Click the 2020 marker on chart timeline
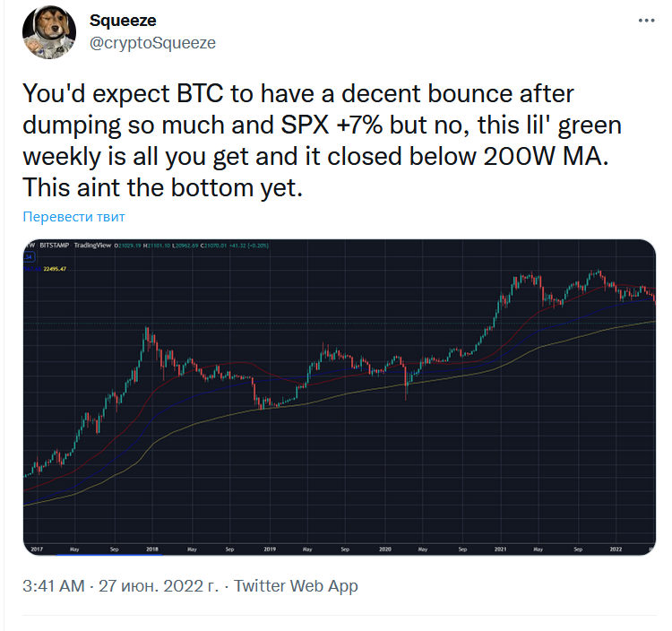 (384, 547)
